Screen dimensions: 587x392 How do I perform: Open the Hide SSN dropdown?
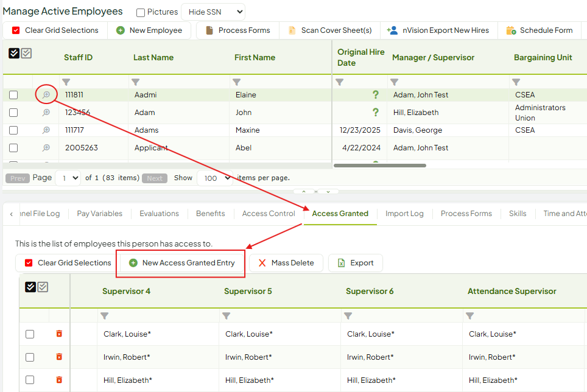pyautogui.click(x=213, y=12)
